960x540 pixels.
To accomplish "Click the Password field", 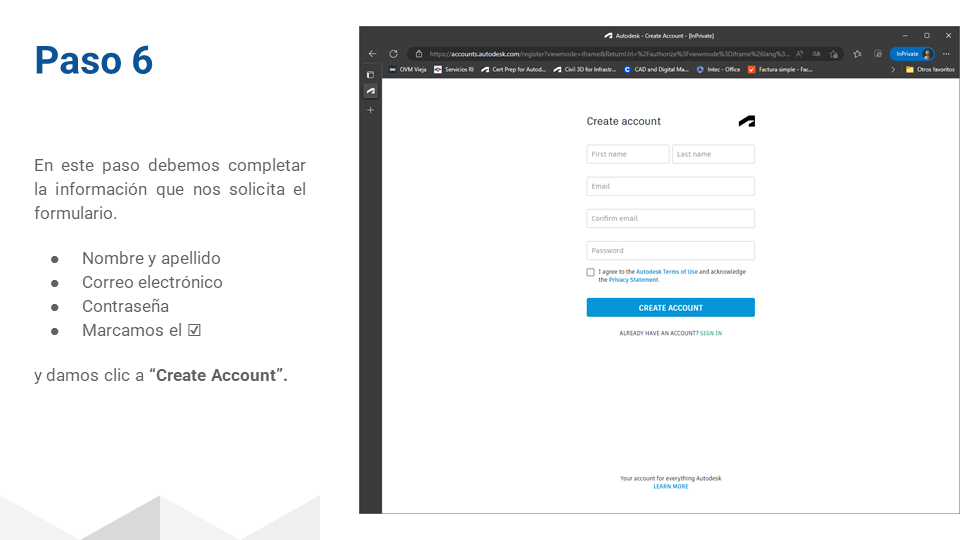I will (x=670, y=250).
